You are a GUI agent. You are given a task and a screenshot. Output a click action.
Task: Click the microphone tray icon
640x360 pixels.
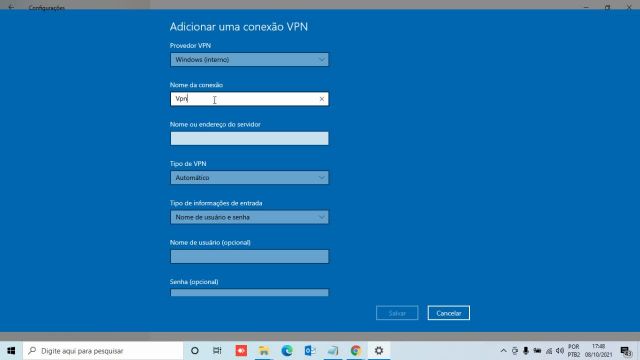point(526,351)
